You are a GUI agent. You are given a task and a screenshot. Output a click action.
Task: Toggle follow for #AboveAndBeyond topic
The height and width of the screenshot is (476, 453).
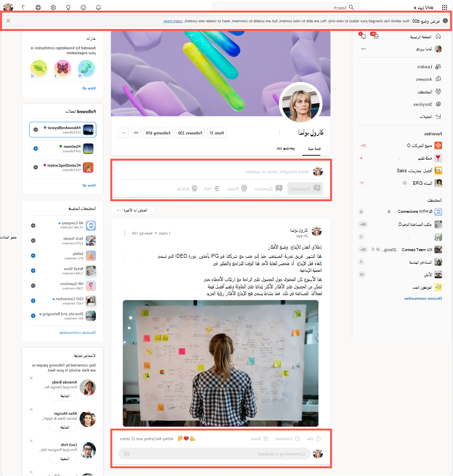[x=36, y=130]
